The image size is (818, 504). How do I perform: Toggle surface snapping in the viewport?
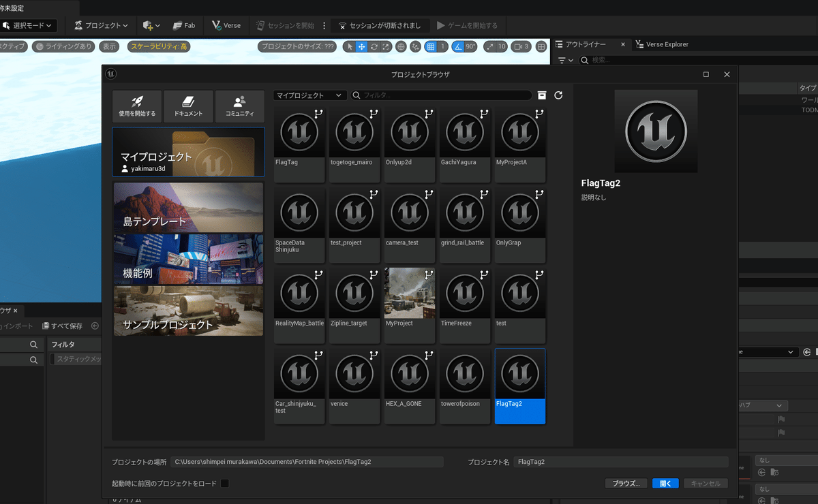point(416,46)
